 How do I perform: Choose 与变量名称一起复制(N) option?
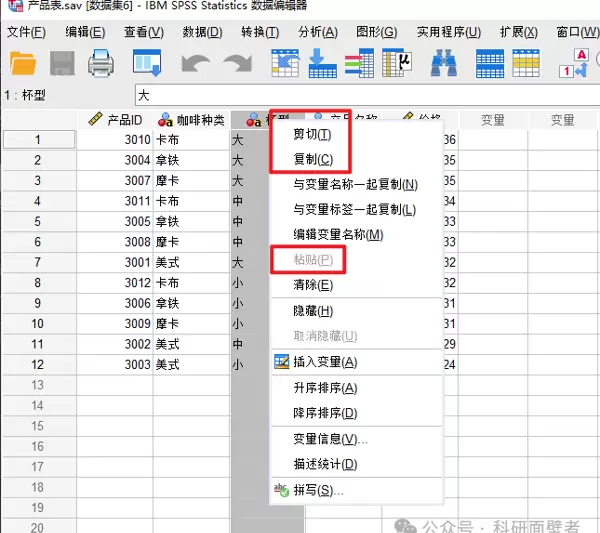[355, 184]
